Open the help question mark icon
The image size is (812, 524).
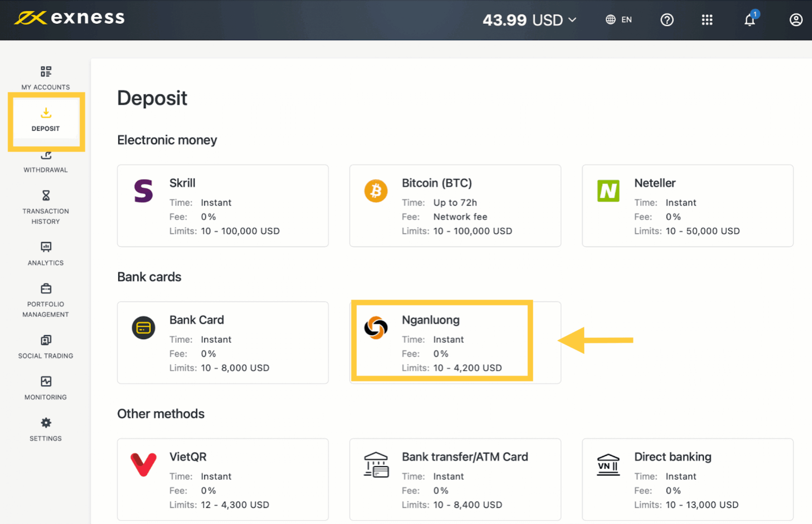pos(667,20)
